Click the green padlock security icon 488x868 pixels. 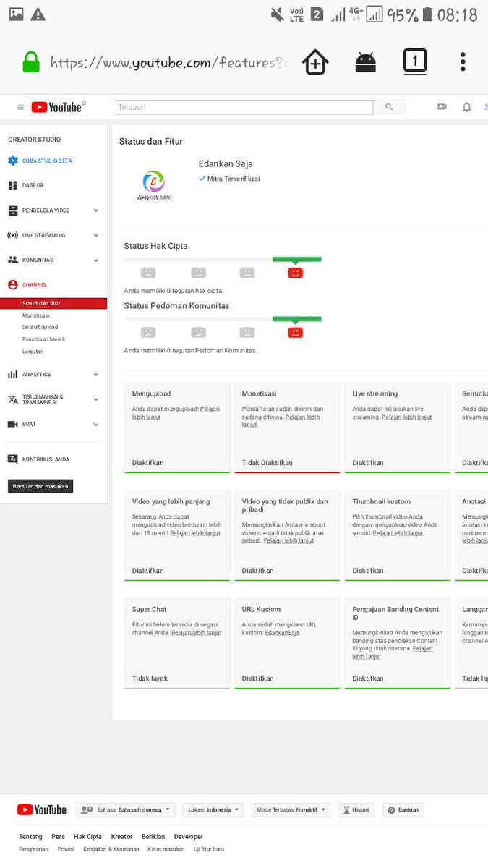point(31,62)
